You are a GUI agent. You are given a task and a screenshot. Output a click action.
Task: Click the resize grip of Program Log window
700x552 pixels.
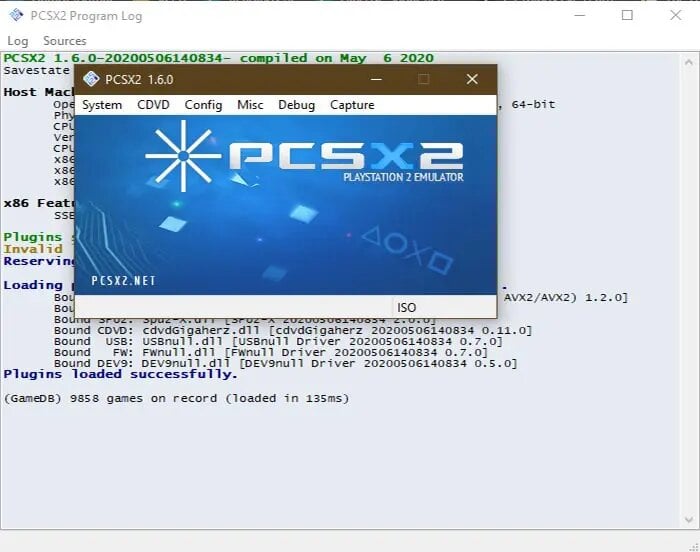[693, 546]
